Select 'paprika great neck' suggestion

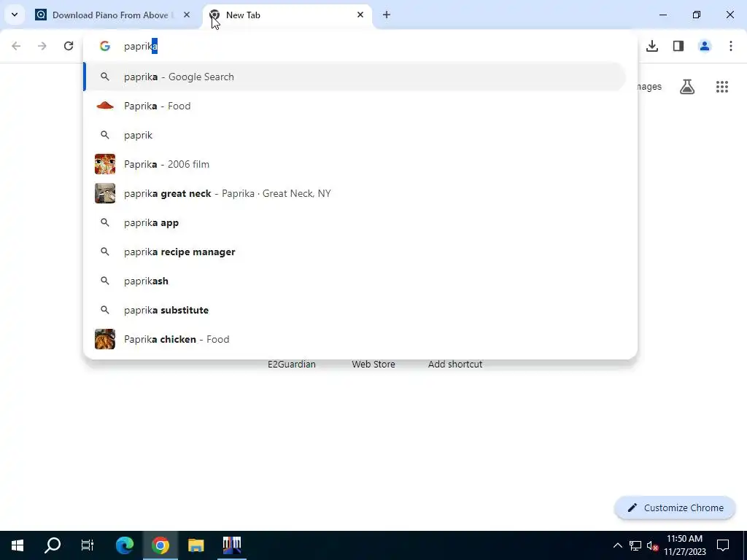tap(355, 193)
